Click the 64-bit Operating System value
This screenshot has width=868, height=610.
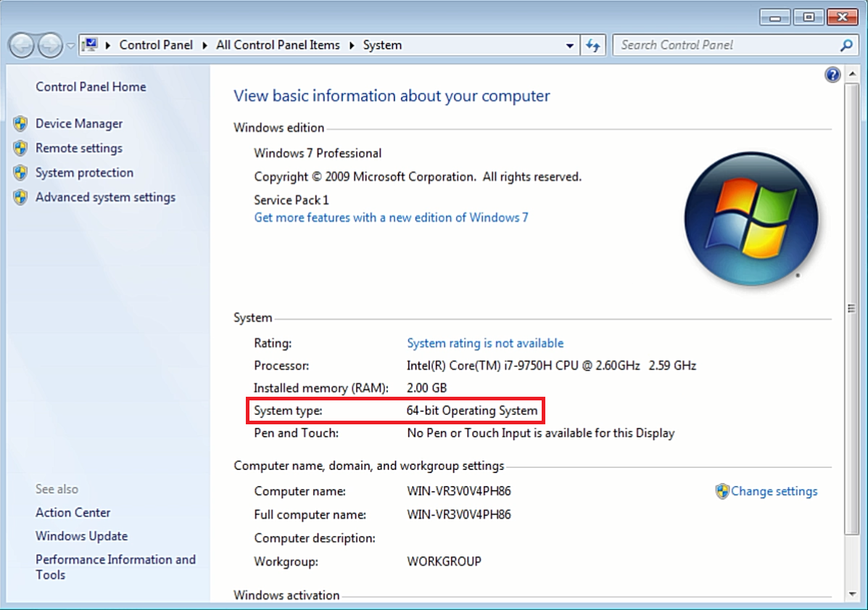coord(472,411)
